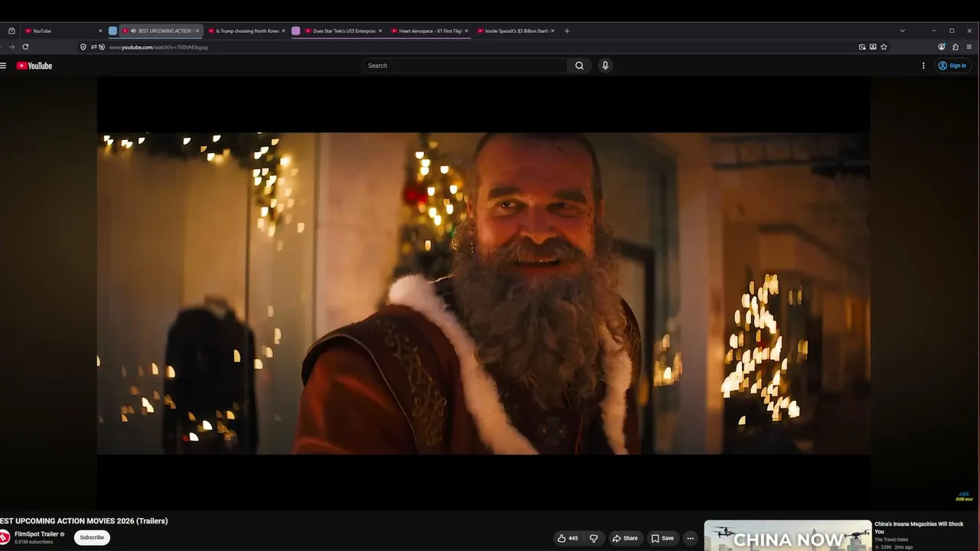Open the YouTube guide hamburger menu
The width and height of the screenshot is (980, 551).
(x=3, y=66)
